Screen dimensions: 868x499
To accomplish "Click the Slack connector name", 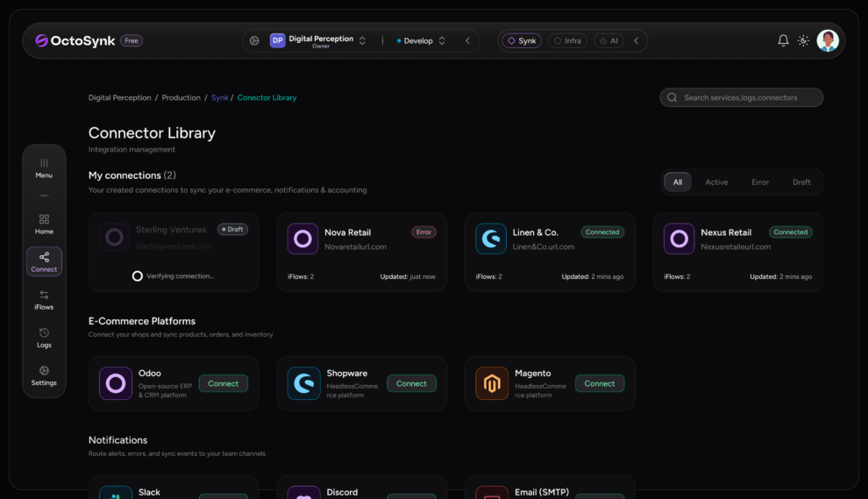I will [x=149, y=492].
